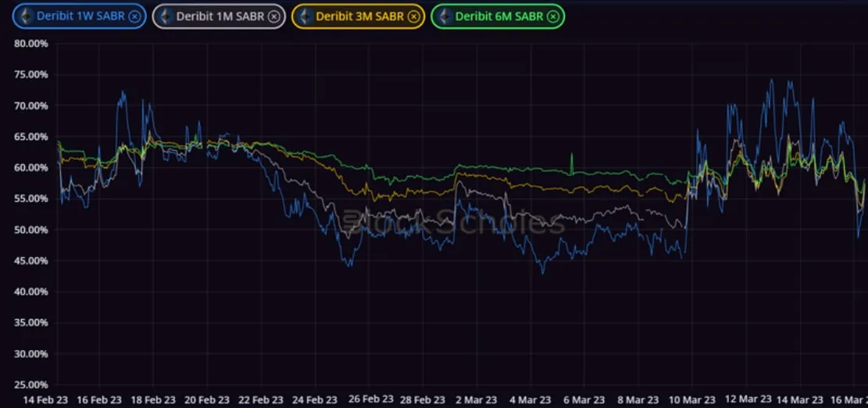Screen dimensions: 868x408
Task: Click the 14 Feb 23 date label
Action: click(46, 399)
